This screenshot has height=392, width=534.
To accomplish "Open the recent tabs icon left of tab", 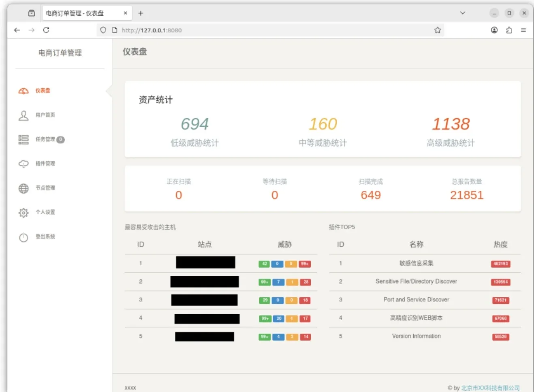I will (32, 13).
